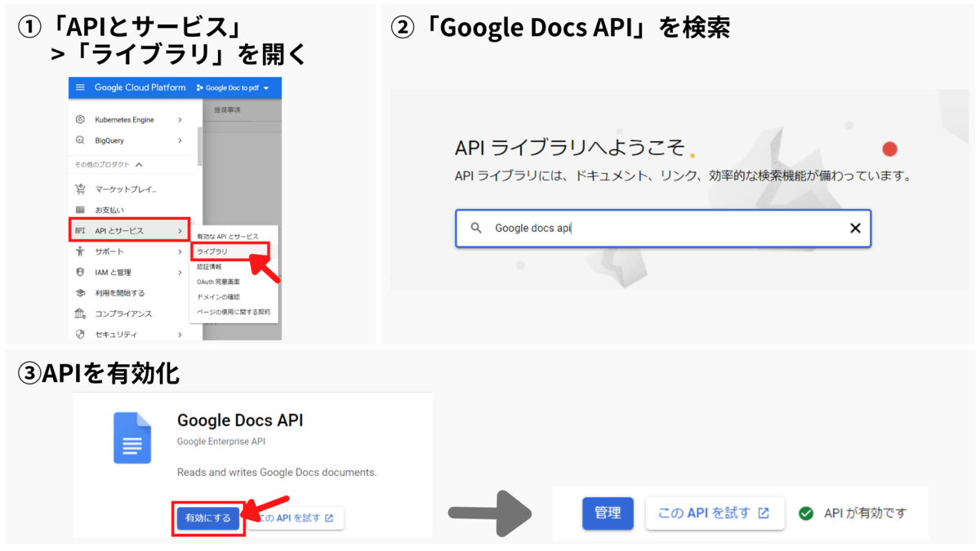980x551 pixels.
Task: Expand the BigQuery submenu chevron
Action: click(x=180, y=140)
